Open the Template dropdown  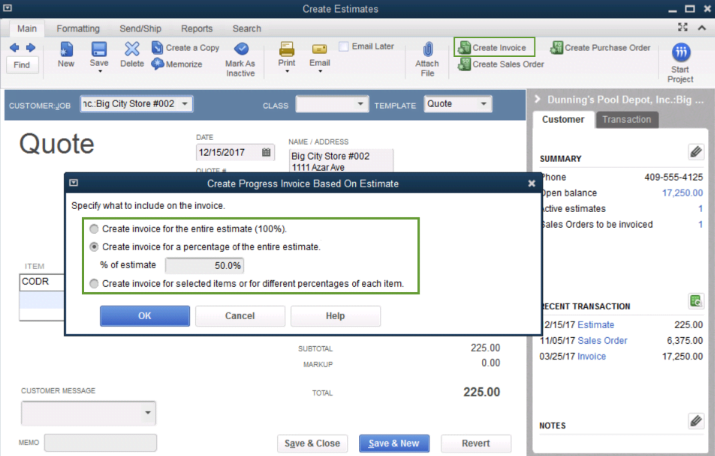pyautogui.click(x=484, y=104)
